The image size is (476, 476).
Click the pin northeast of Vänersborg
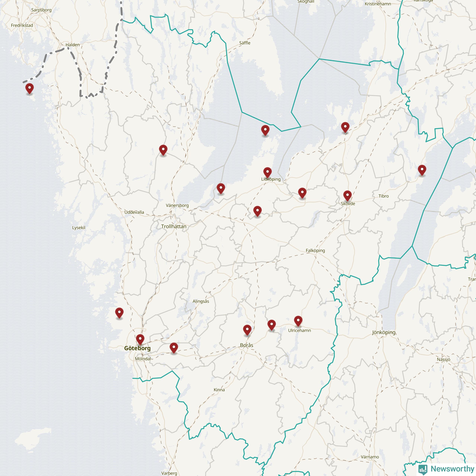tap(221, 188)
